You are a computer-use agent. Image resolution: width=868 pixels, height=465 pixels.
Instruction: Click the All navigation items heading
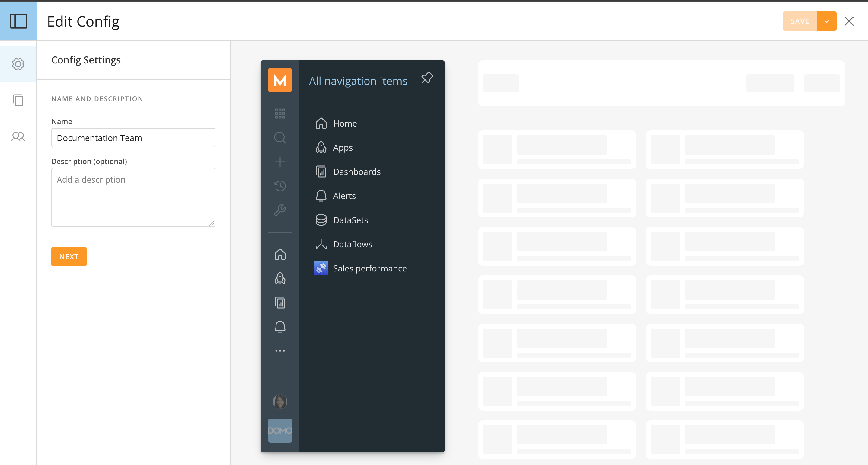tap(358, 81)
